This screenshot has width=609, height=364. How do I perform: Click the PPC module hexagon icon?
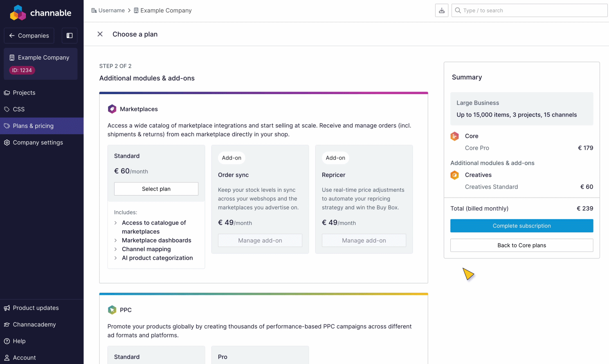112,310
